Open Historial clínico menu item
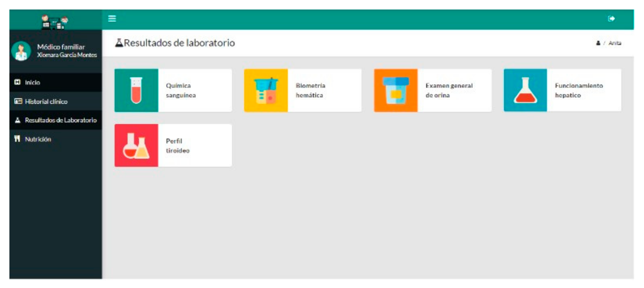 (46, 101)
